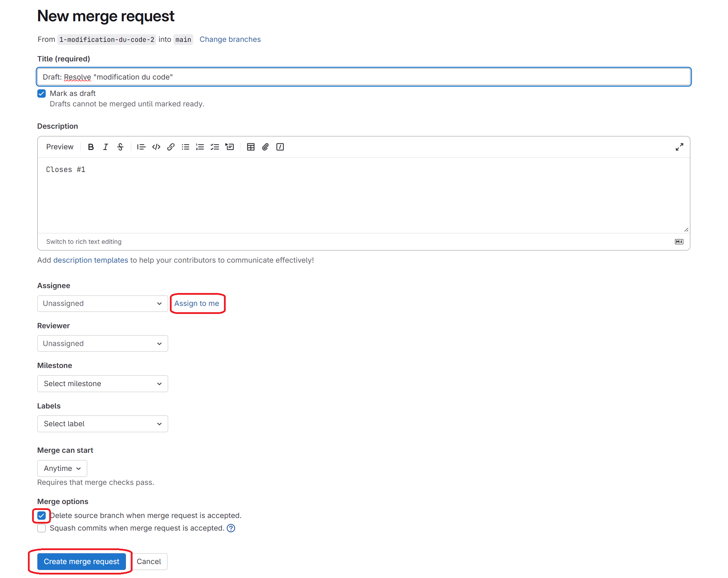
Task: Uncheck Mark as draft checkbox
Action: click(x=42, y=93)
